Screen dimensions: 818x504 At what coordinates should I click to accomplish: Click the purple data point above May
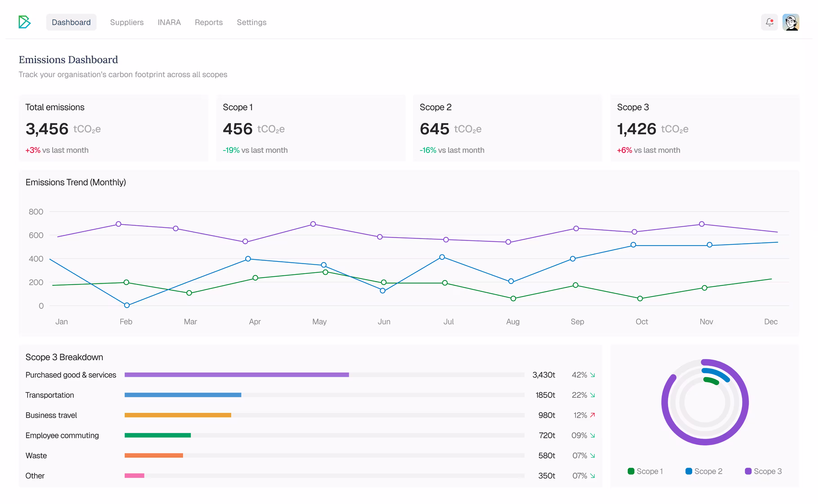click(313, 224)
